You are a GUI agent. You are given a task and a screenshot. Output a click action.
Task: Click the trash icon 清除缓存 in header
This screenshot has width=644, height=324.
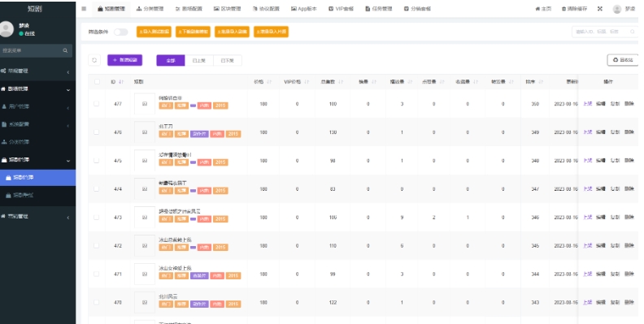(574, 9)
